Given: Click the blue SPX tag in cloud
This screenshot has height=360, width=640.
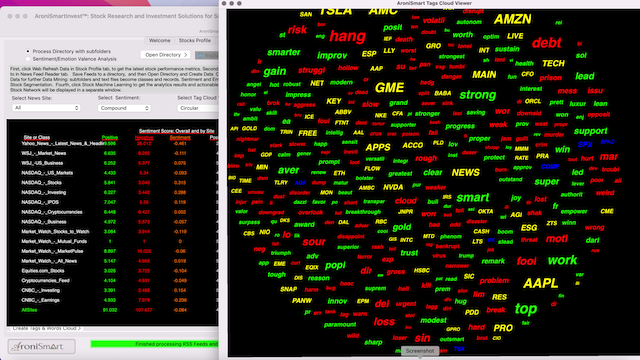Looking at the screenshot, I should pos(585,144).
